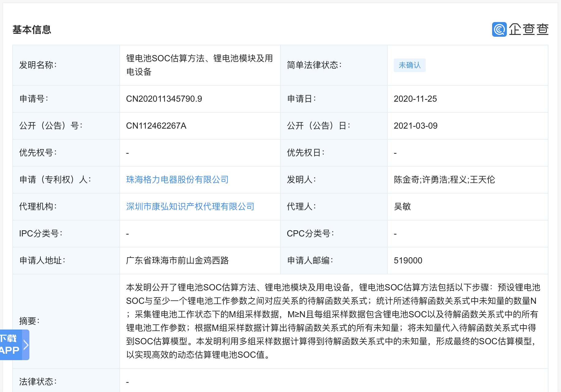Click the invention title 锂电池SOC估算方法 text
The height and width of the screenshot is (392, 561).
point(199,65)
